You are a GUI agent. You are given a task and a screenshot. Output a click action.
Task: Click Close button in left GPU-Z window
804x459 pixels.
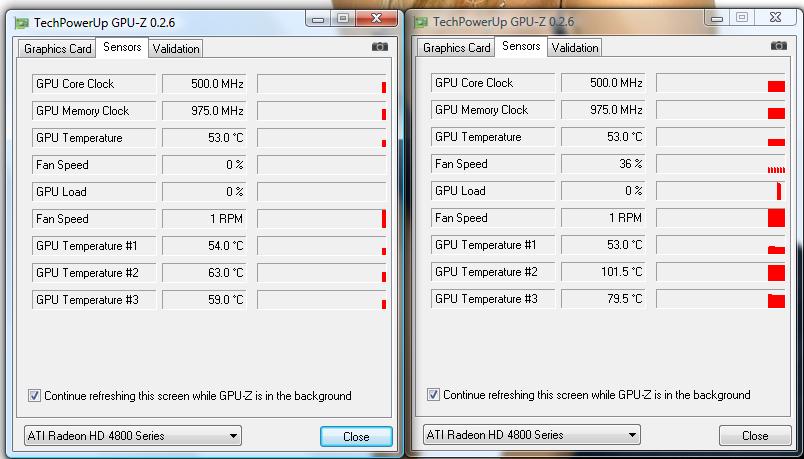tap(356, 436)
